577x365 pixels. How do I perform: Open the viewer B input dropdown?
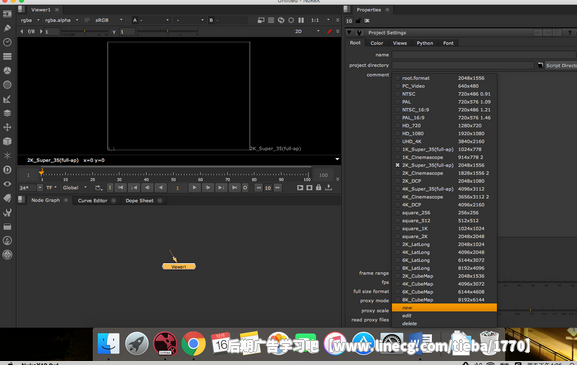tap(227, 20)
